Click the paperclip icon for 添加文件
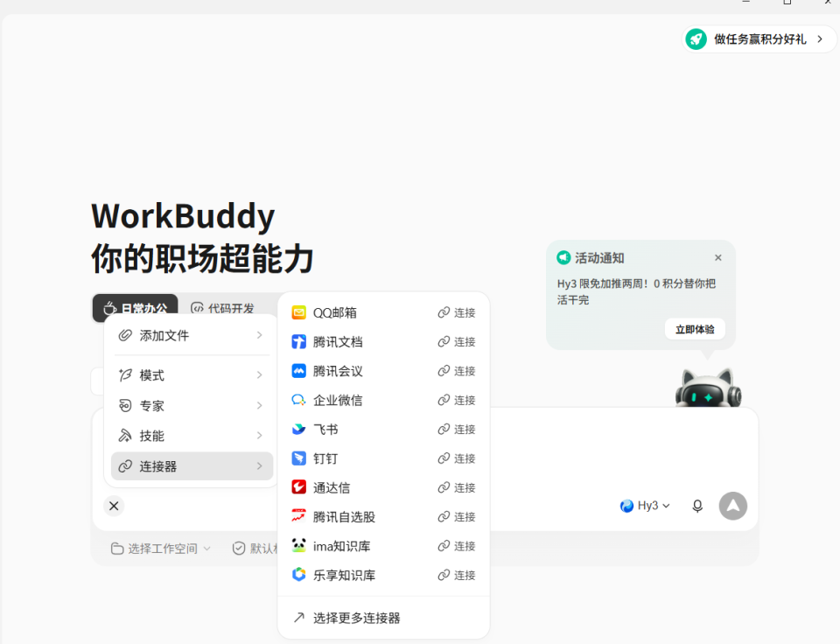Screen dimensions: 840x644 [x=125, y=335]
